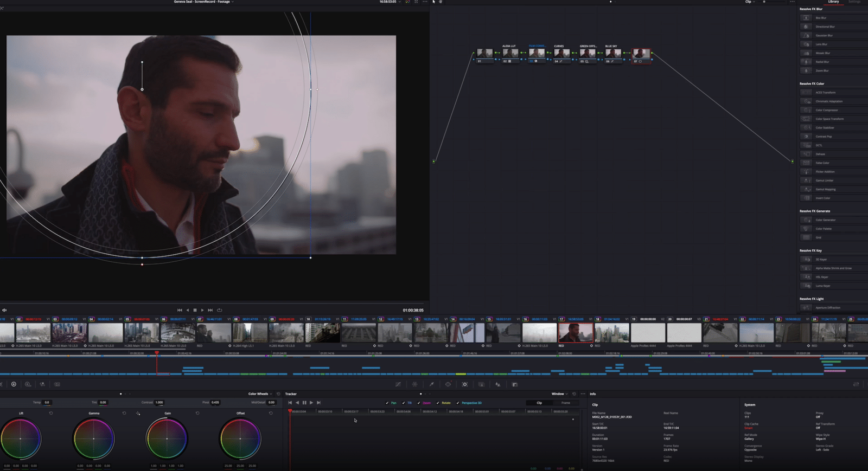Select the Directional Blur effect icon
Image resolution: width=868 pixels, height=471 pixels.
pyautogui.click(x=806, y=27)
